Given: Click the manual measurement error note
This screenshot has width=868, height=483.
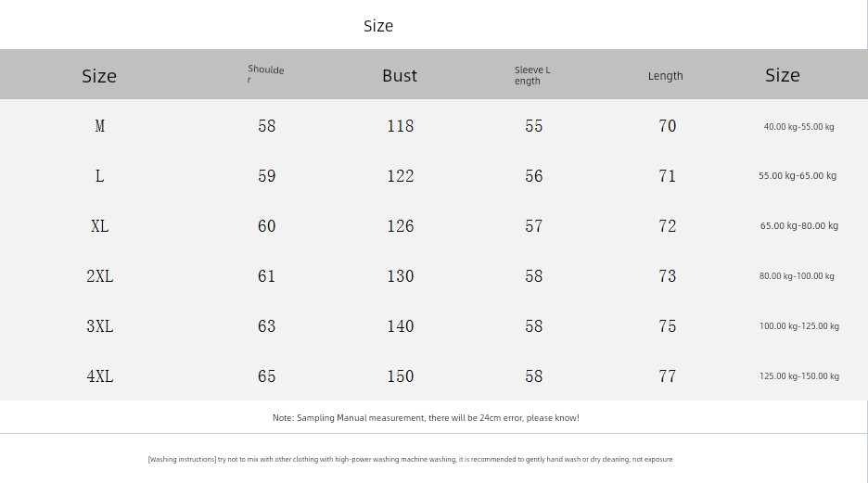Looking at the screenshot, I should pos(426,418).
